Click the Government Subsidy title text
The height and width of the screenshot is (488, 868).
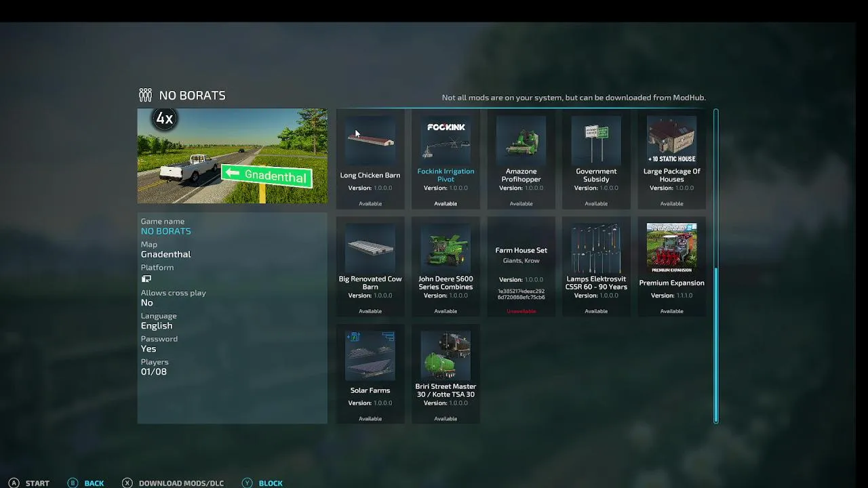click(x=596, y=176)
